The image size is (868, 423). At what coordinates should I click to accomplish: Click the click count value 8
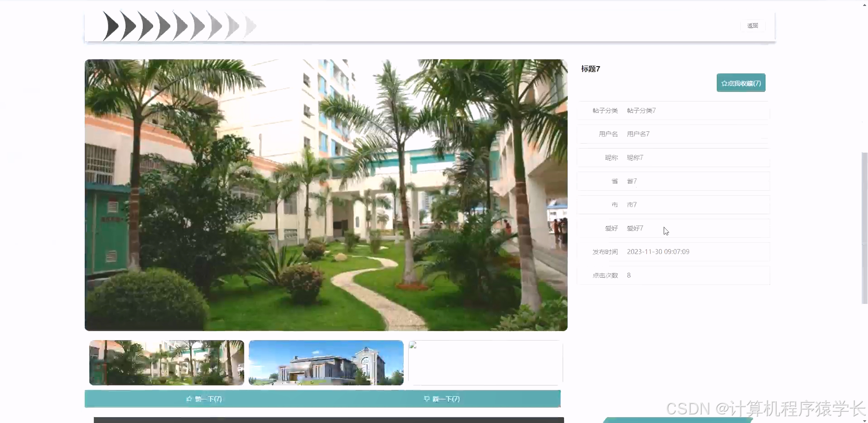click(x=629, y=275)
